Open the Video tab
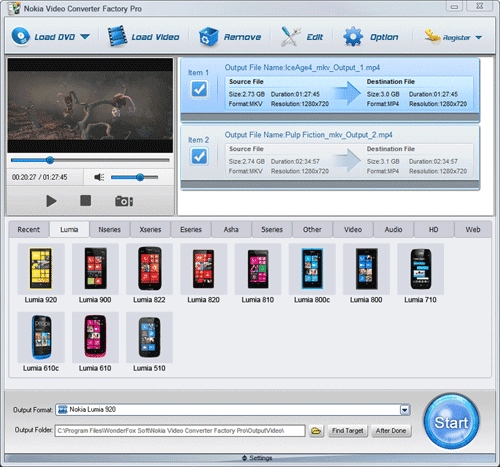500x467 pixels. click(x=353, y=229)
